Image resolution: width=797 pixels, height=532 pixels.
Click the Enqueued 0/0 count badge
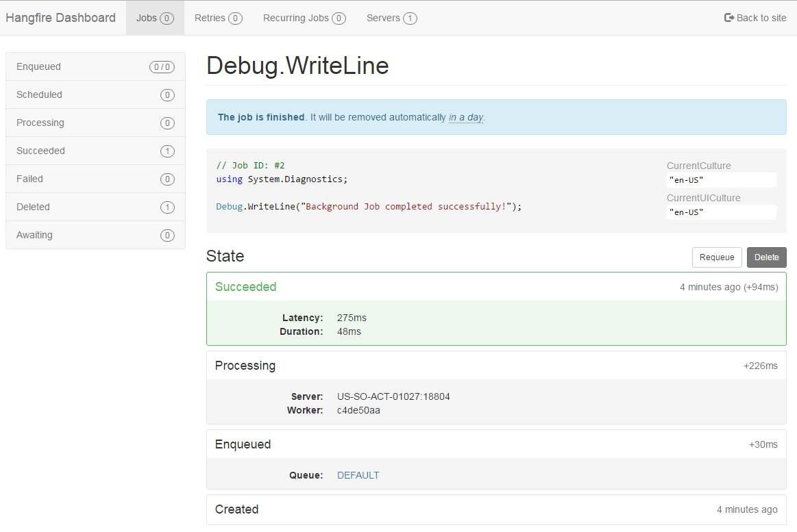point(162,67)
